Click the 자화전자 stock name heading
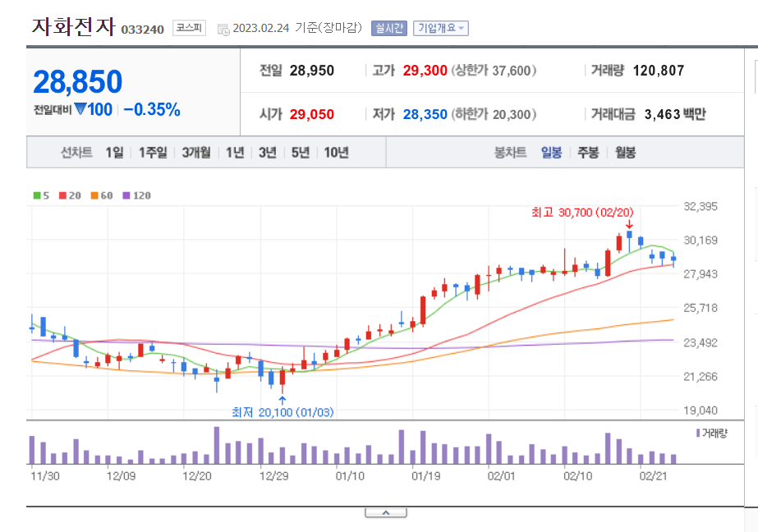 pos(74,26)
